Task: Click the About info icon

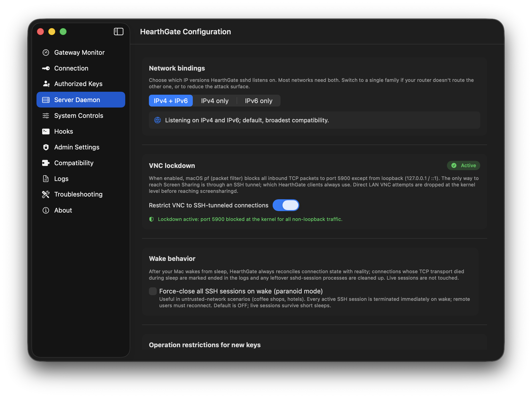Action: coord(46,210)
